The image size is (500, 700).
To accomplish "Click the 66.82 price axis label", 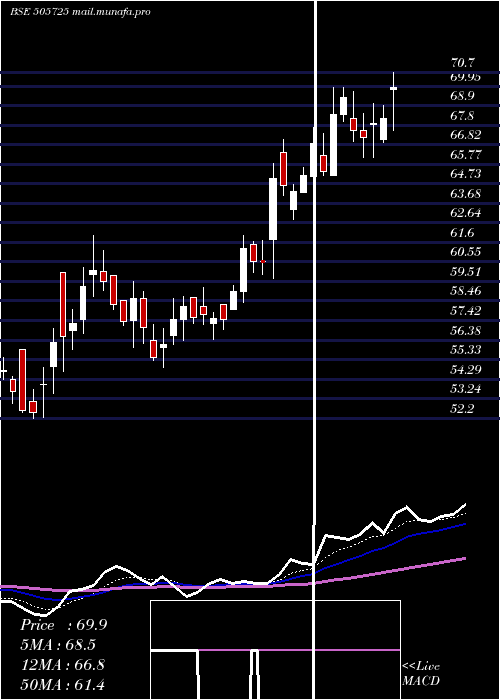I will pyautogui.click(x=466, y=135).
